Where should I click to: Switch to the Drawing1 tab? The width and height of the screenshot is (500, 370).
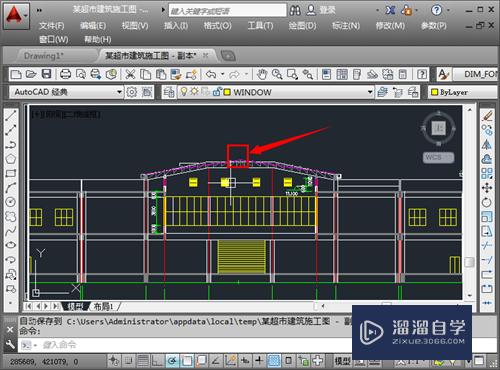tap(44, 56)
